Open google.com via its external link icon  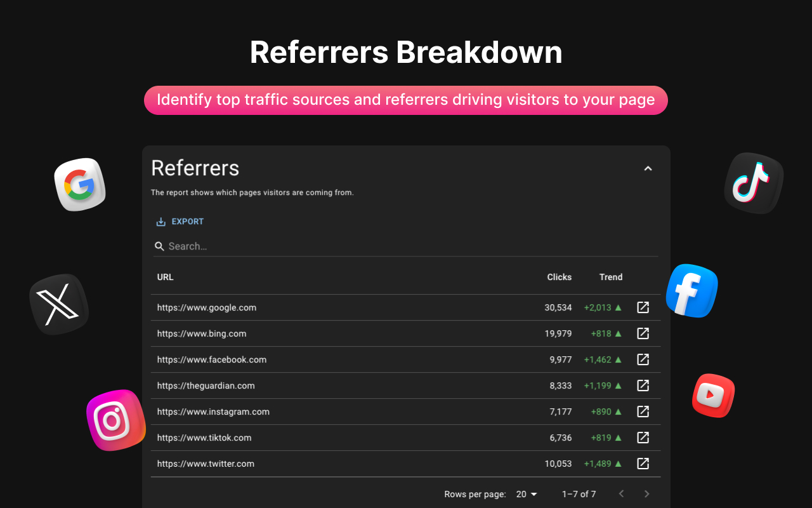pyautogui.click(x=643, y=307)
